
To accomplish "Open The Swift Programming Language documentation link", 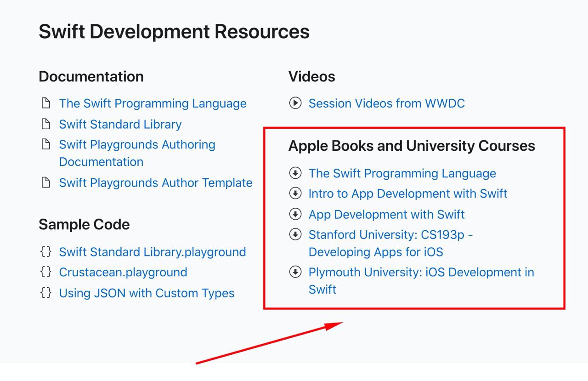I will tap(153, 103).
